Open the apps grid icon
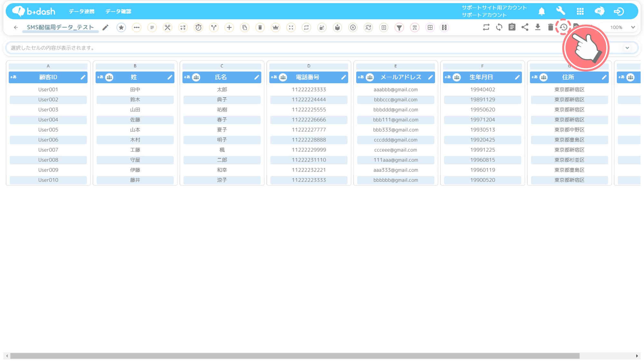The width and height of the screenshot is (644, 362). tap(580, 12)
